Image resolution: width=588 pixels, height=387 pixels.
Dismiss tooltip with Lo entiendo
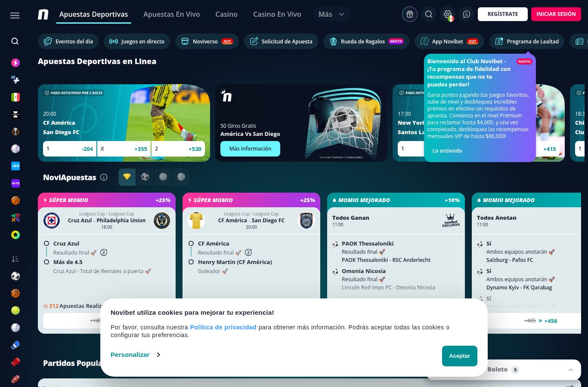click(x=447, y=151)
